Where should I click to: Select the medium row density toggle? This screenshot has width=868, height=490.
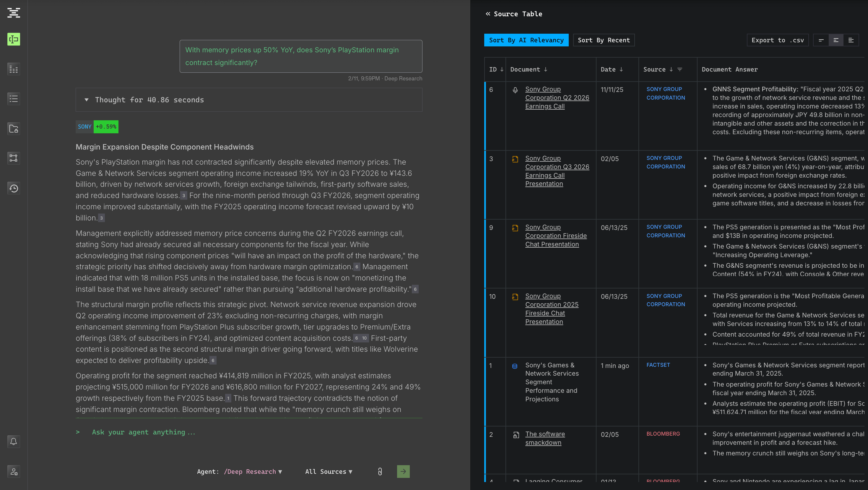pos(836,40)
